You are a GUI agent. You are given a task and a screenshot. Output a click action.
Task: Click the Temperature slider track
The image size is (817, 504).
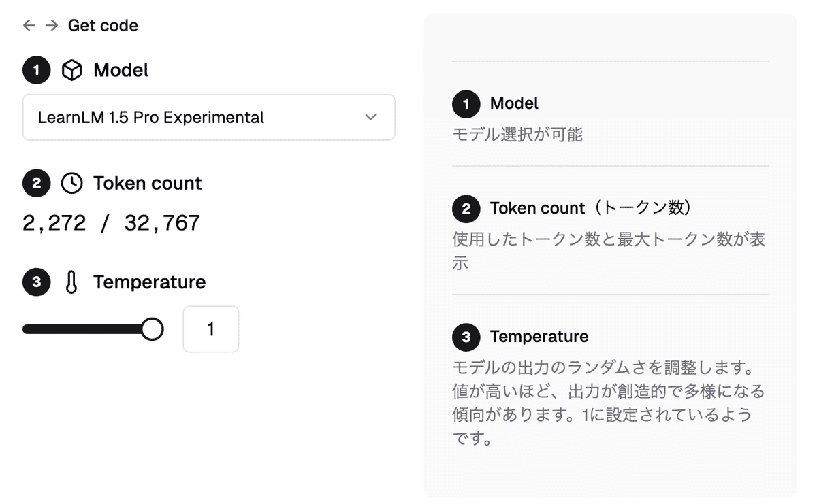click(x=82, y=329)
